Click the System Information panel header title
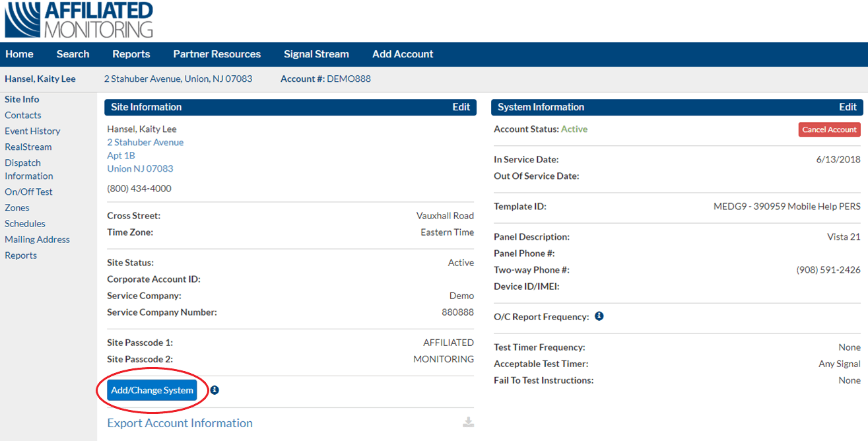Viewport: 868px width, 441px height. (x=541, y=107)
